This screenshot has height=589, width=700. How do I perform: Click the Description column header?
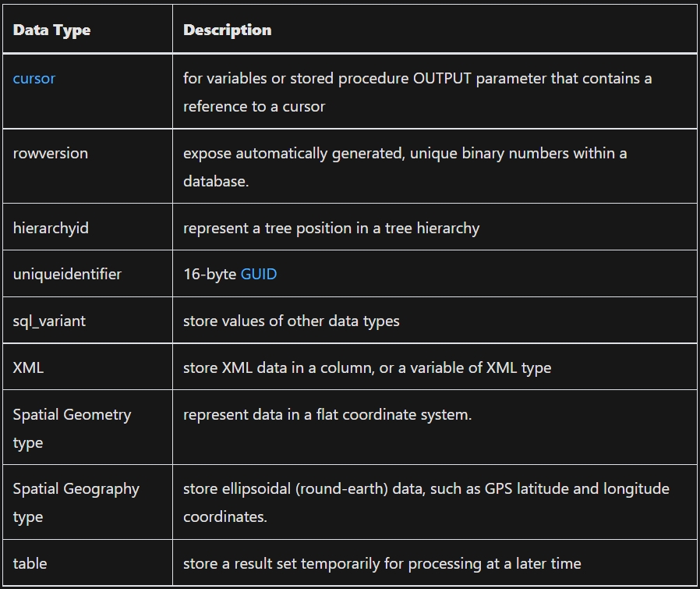(x=227, y=30)
